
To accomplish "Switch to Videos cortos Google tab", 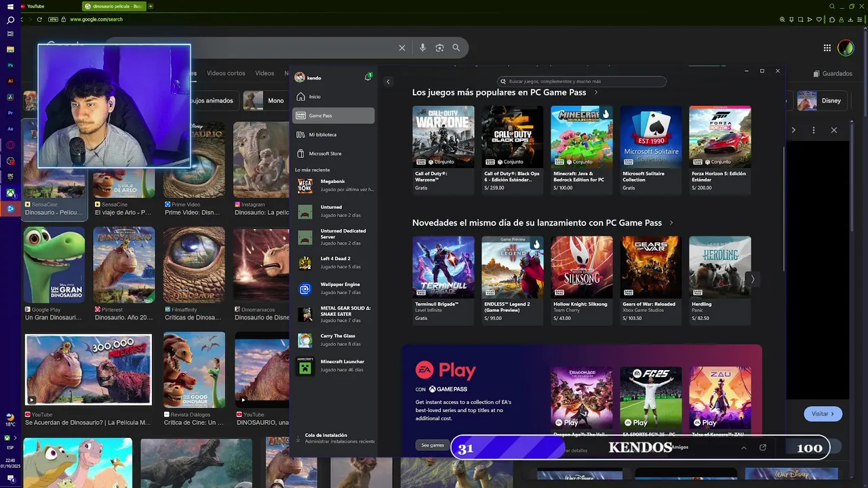I will pyautogui.click(x=226, y=73).
